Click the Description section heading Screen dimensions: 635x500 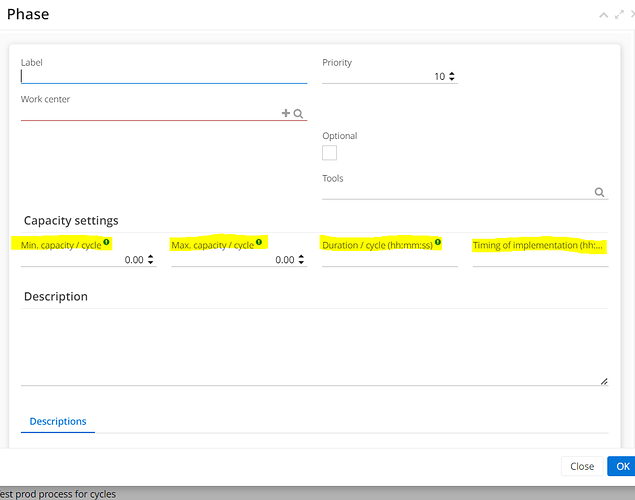coord(56,296)
